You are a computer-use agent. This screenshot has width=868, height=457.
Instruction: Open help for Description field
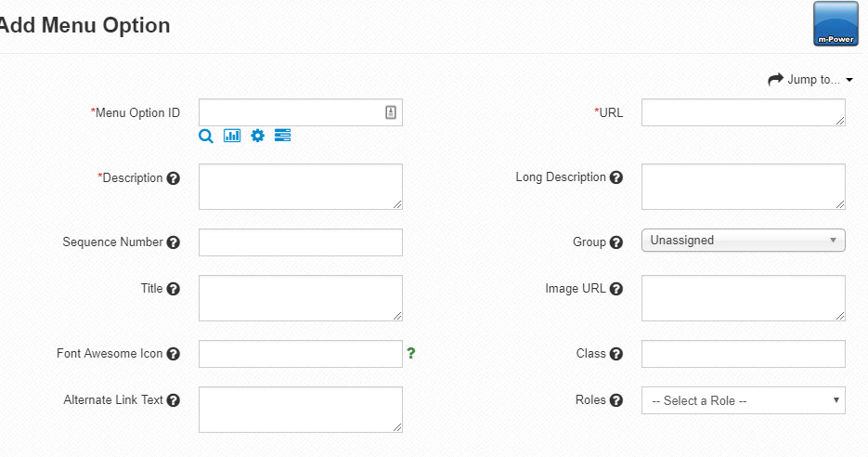174,178
